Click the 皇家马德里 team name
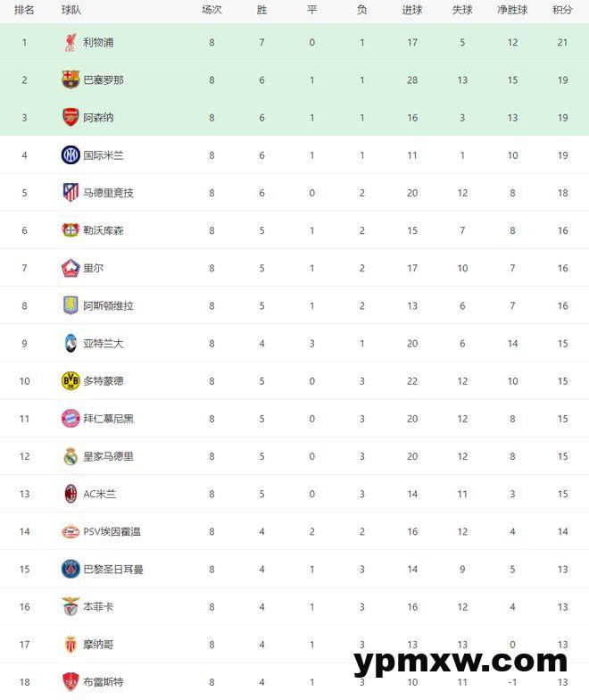This screenshot has width=589, height=700. point(109,456)
